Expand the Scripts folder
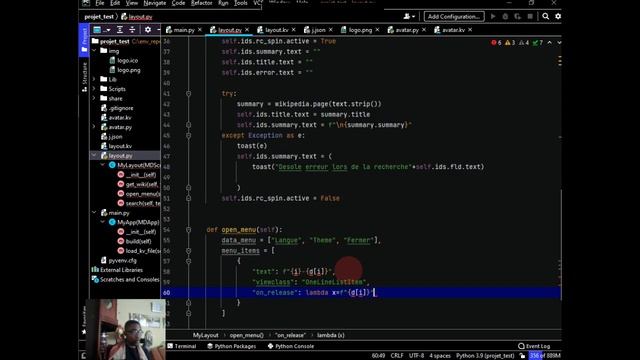Image resolution: width=640 pixels, height=360 pixels. click(x=94, y=89)
